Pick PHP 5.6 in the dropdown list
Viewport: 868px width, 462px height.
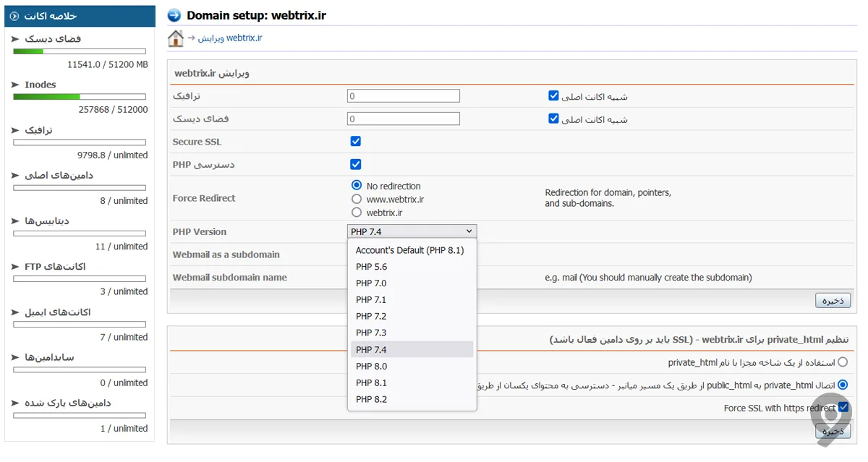pyautogui.click(x=371, y=267)
